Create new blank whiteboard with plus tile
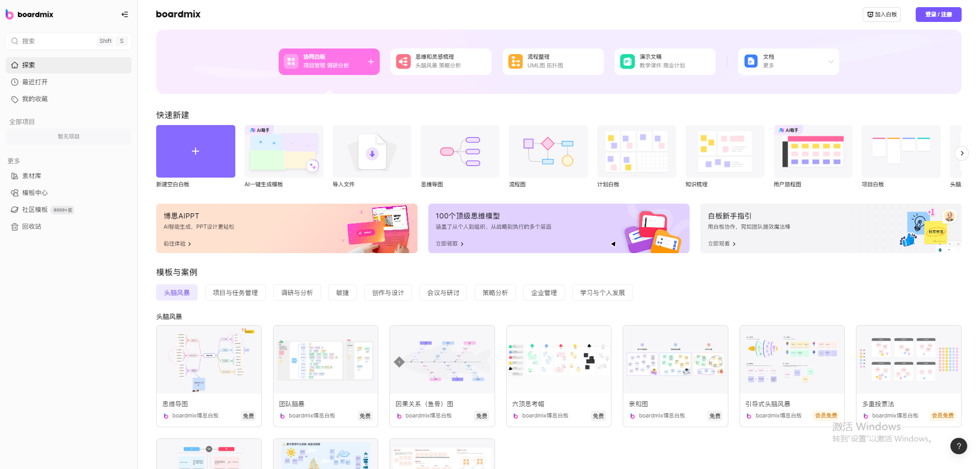 point(195,152)
